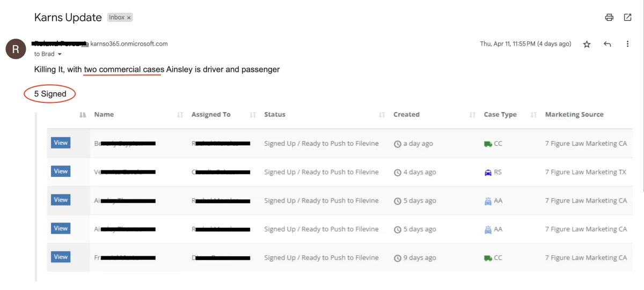Click the Marketing Source column header
This screenshot has width=644, height=290.
[x=574, y=115]
